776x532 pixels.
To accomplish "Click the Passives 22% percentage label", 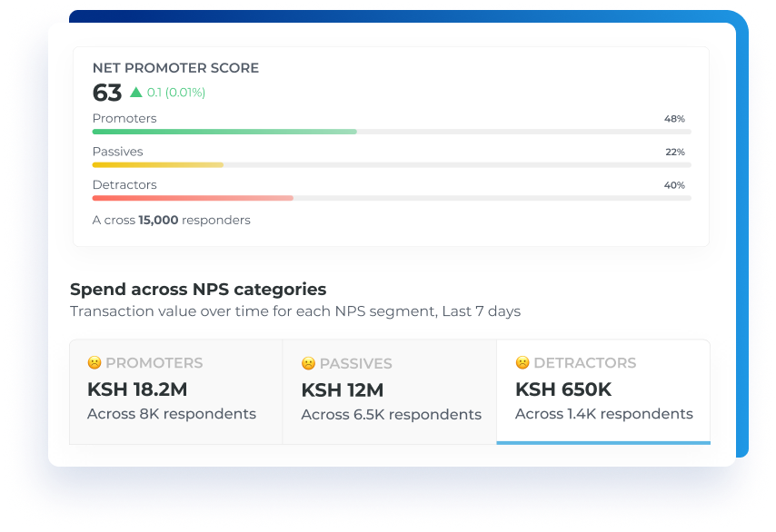I will (674, 152).
